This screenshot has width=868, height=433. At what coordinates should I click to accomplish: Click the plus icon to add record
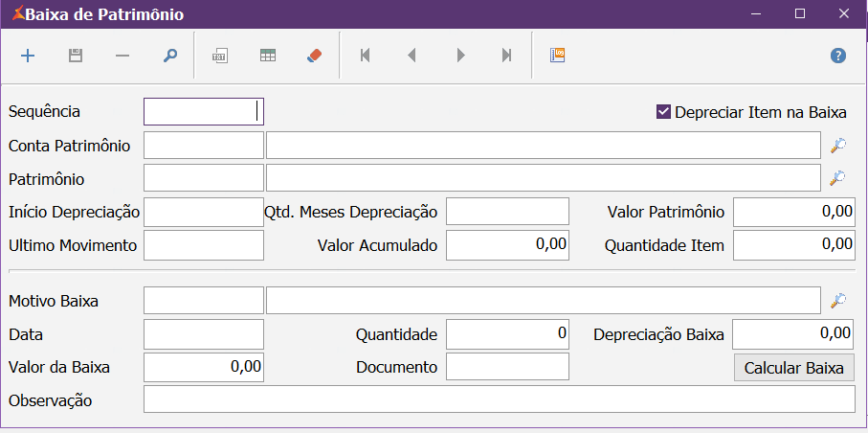pyautogui.click(x=28, y=56)
